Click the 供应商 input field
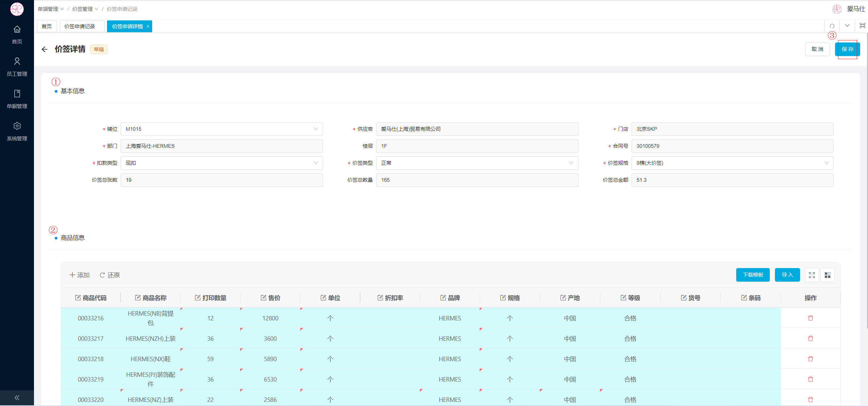868x406 pixels. click(477, 129)
